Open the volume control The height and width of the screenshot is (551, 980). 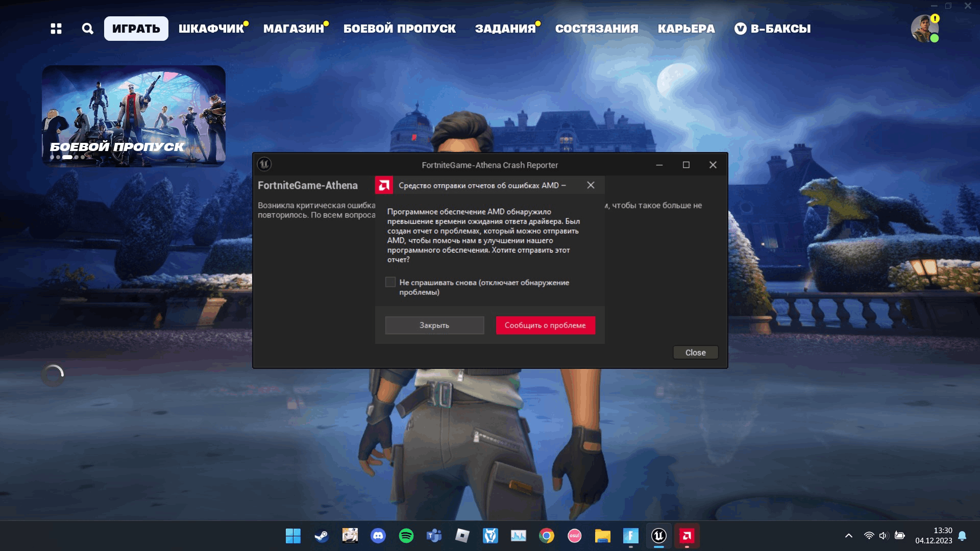coord(884,536)
